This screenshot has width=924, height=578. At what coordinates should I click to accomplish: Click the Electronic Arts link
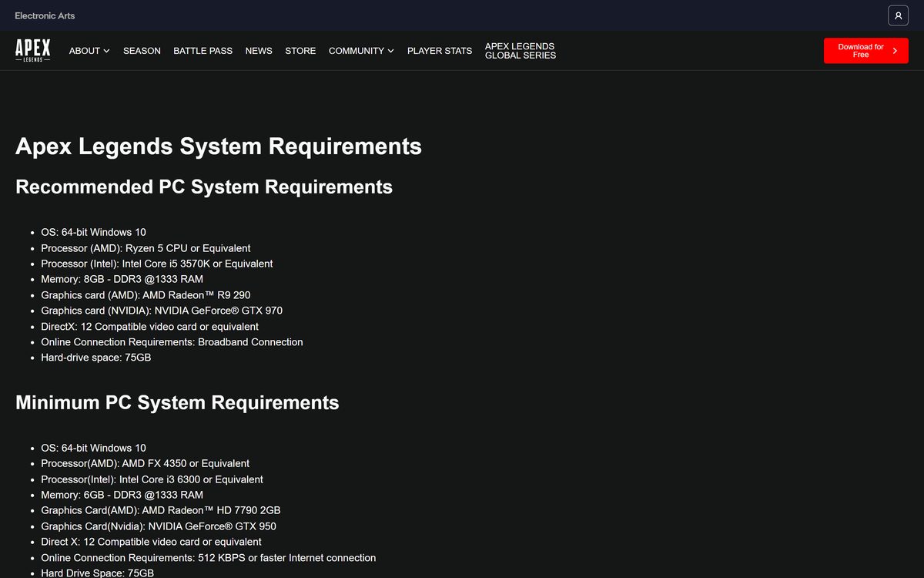coord(45,15)
